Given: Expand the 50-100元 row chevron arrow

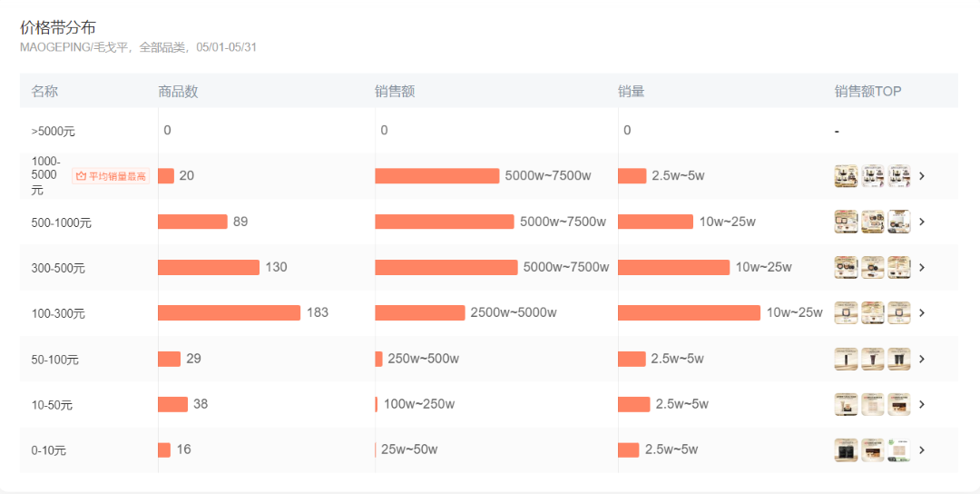Looking at the screenshot, I should point(921,359).
